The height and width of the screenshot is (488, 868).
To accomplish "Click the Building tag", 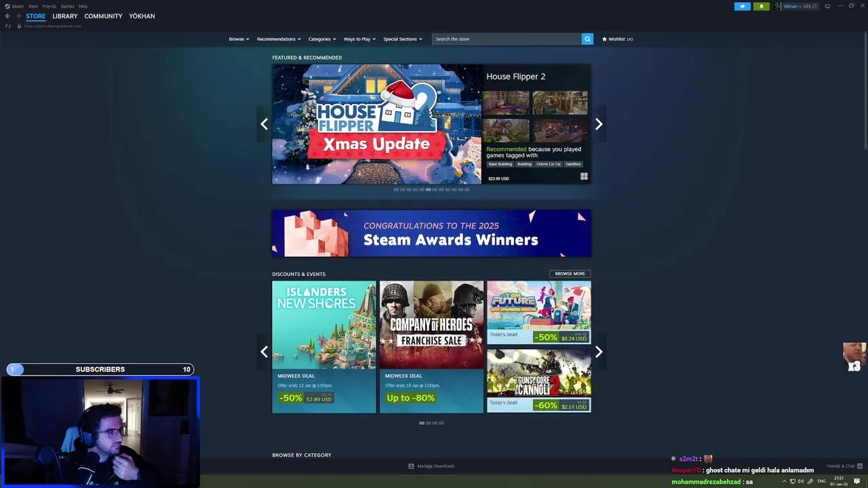I will pos(524,164).
